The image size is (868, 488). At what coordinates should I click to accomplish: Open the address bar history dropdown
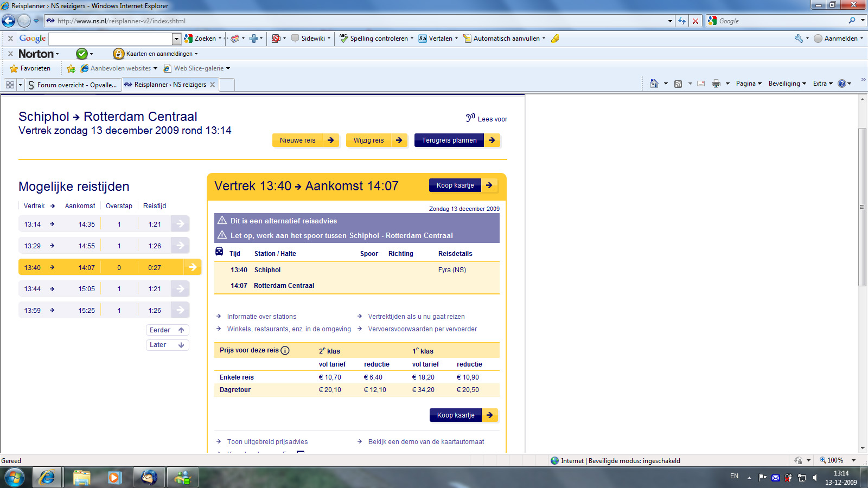click(x=671, y=21)
